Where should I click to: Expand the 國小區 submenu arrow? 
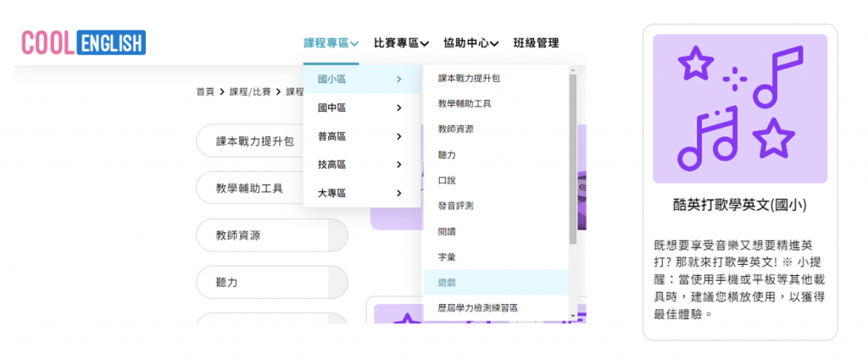pyautogui.click(x=399, y=80)
